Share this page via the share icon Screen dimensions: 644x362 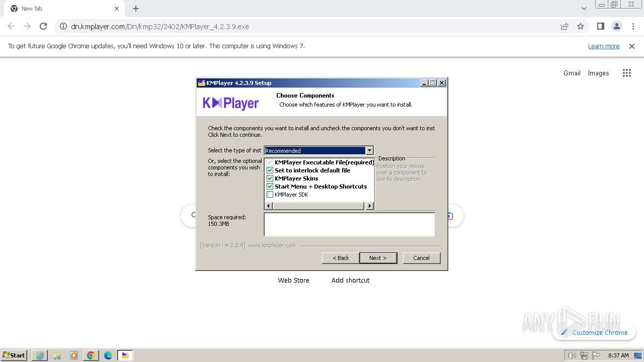[565, 26]
